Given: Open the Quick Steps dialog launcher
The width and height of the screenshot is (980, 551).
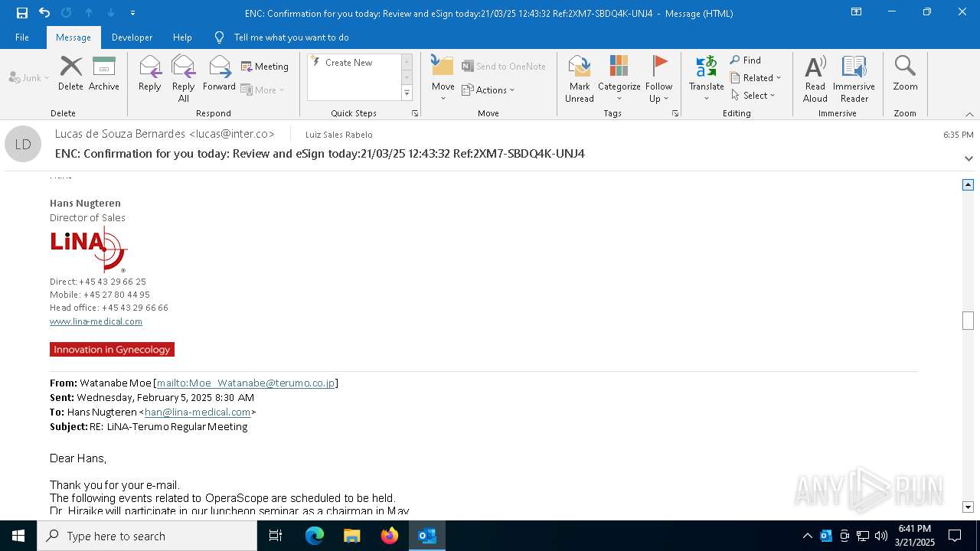Looking at the screenshot, I should 415,113.
